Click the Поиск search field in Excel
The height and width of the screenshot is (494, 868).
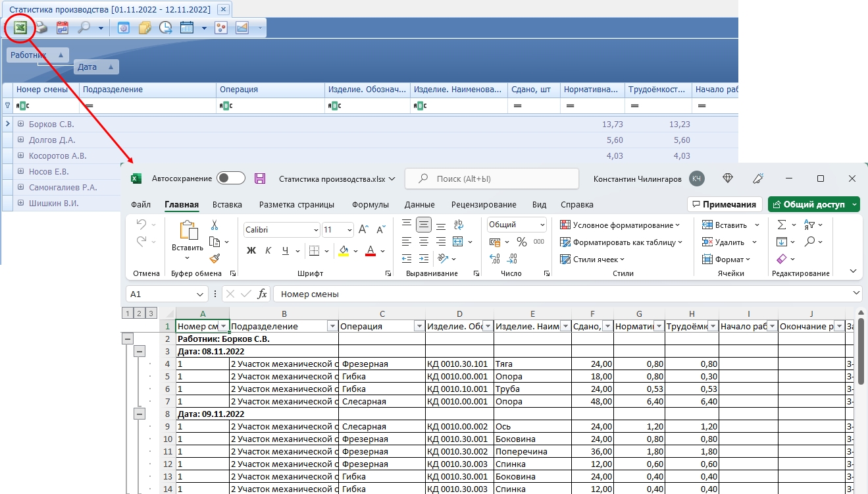point(491,178)
